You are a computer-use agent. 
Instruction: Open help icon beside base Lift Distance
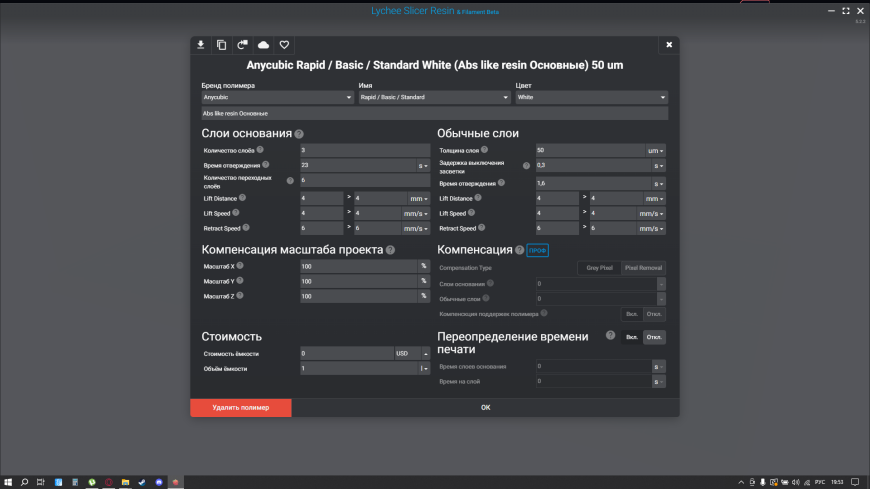tap(242, 198)
